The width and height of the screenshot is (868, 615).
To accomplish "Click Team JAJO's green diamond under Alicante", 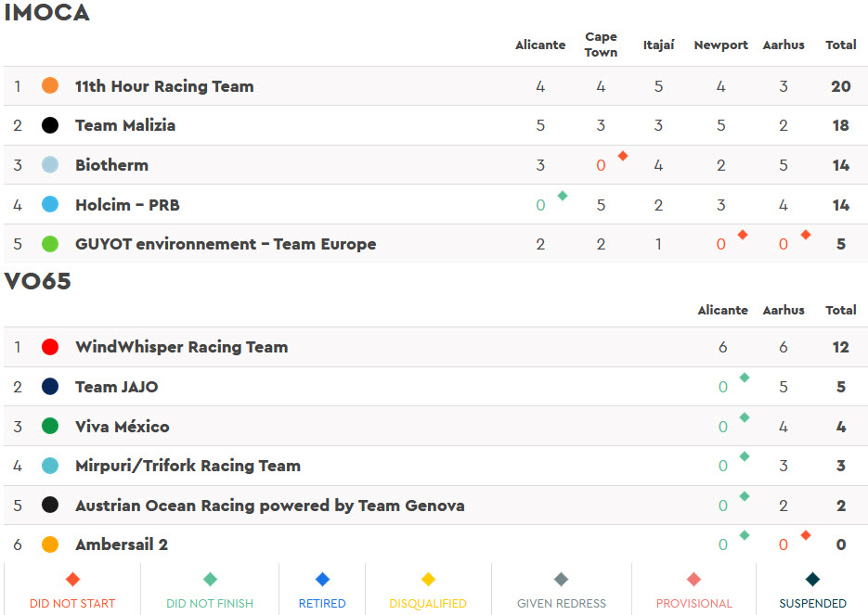I will pos(745,378).
